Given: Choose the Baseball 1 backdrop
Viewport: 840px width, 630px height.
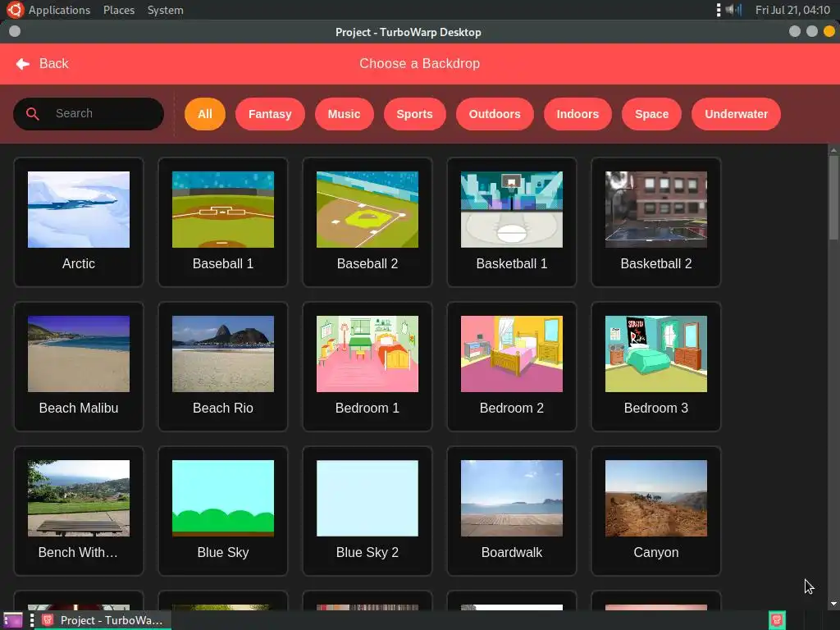Looking at the screenshot, I should tap(223, 221).
